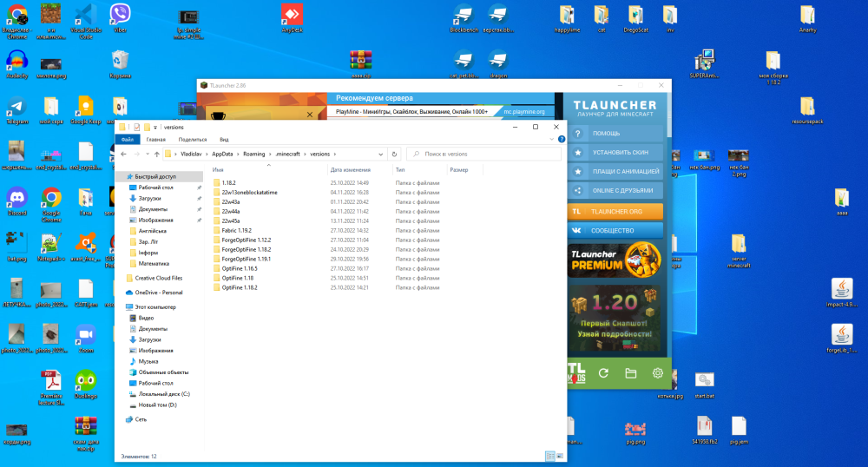868x467 pixels.
Task: Click Online с друзьями in TLauncher
Action: click(615, 190)
